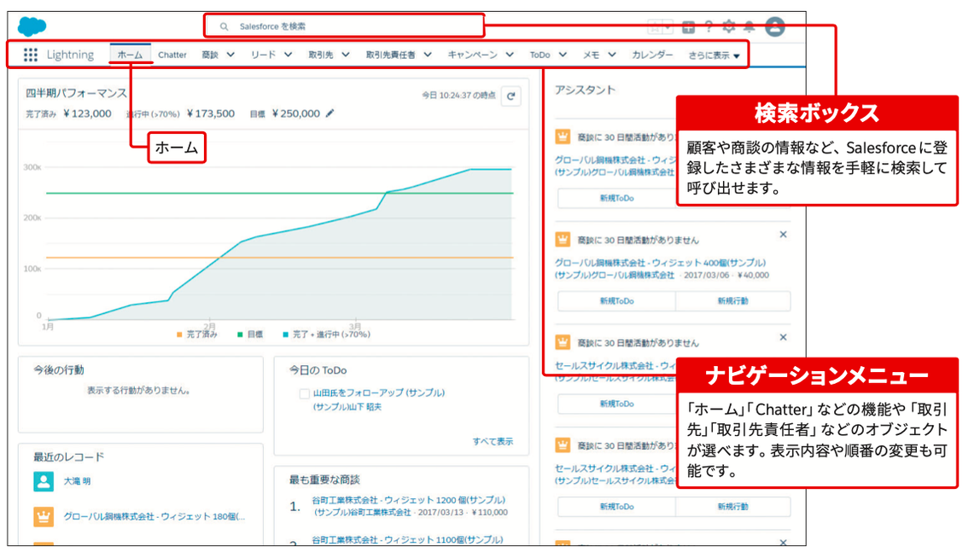The height and width of the screenshot is (558, 980).
Task: Open the 山田氏をフォローアップ (サンプル) task link
Action: (x=379, y=393)
